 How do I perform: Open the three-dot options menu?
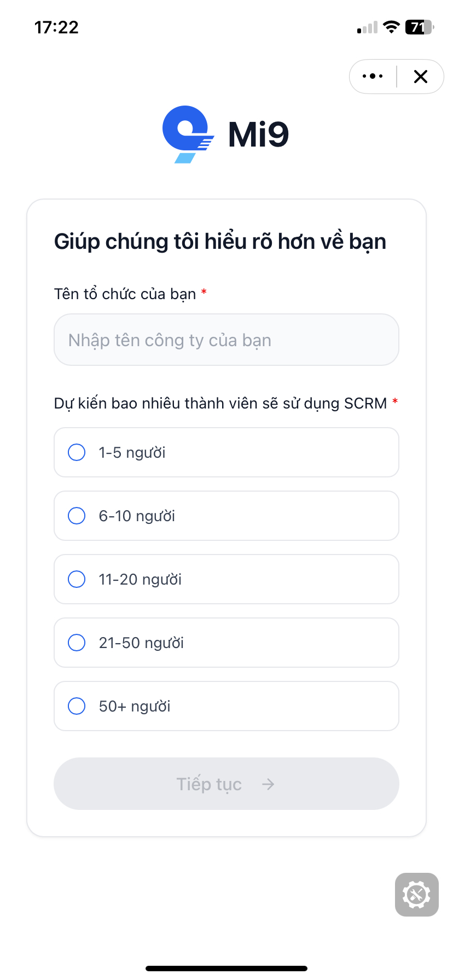point(373,77)
